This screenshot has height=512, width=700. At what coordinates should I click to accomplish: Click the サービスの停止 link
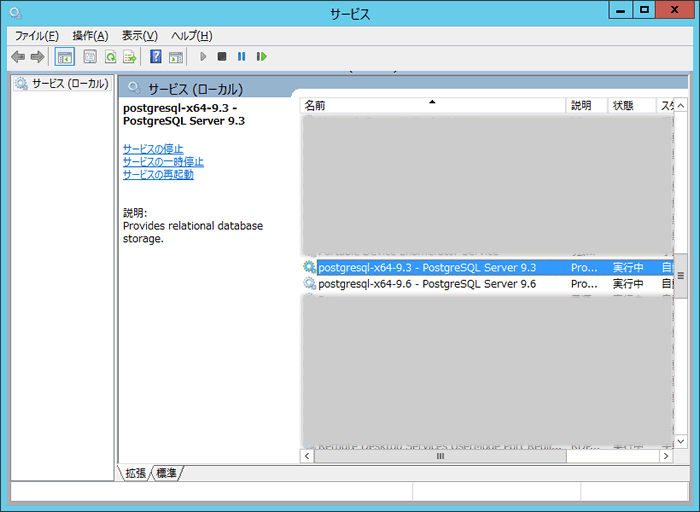point(153,149)
